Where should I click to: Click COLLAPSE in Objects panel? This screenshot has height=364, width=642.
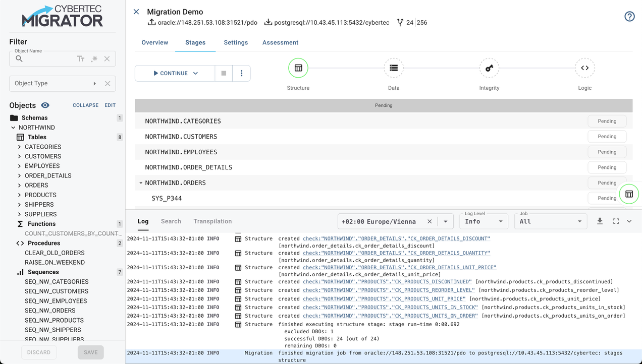[85, 105]
